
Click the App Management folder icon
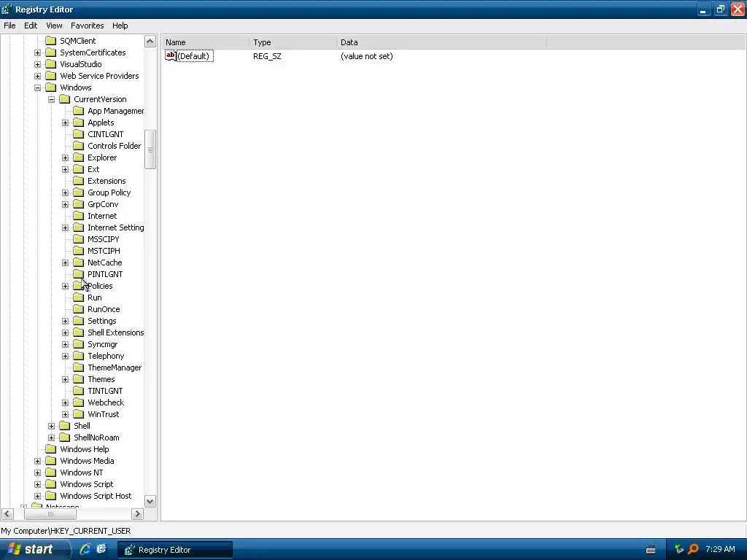tap(79, 111)
